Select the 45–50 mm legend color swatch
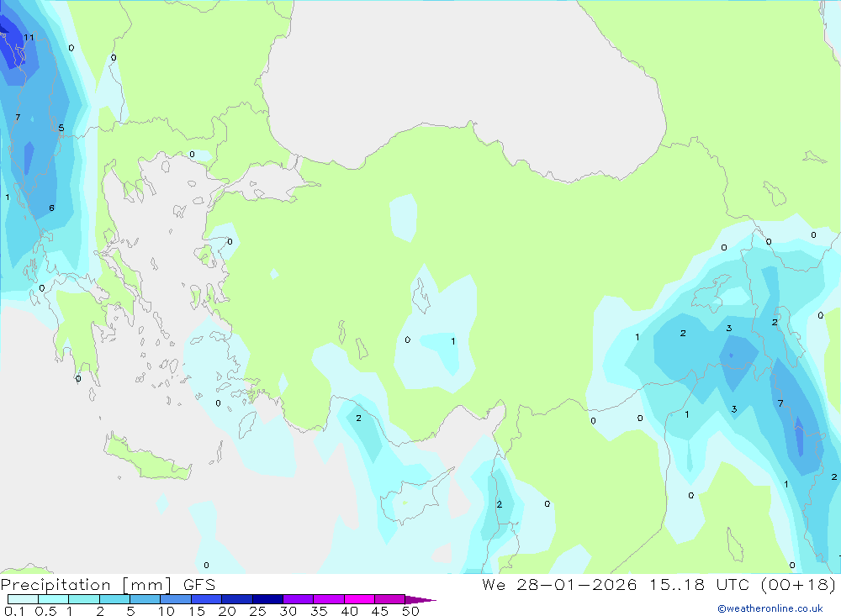 pos(390,599)
